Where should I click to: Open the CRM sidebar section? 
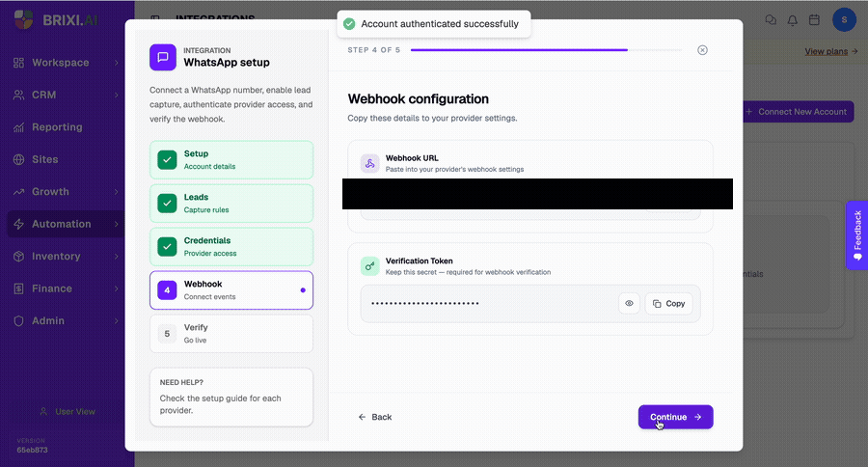(x=43, y=95)
